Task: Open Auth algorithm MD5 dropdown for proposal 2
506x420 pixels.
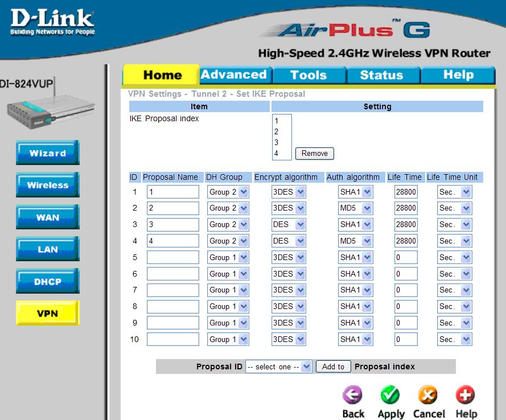Action: point(355,208)
